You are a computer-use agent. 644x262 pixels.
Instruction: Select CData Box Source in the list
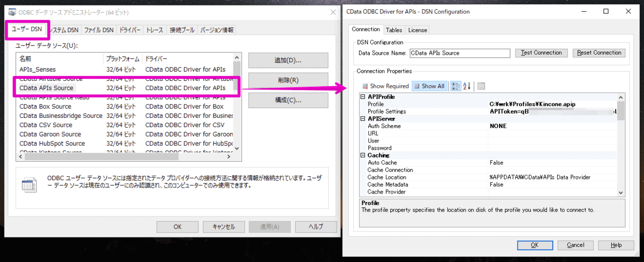tap(125, 106)
